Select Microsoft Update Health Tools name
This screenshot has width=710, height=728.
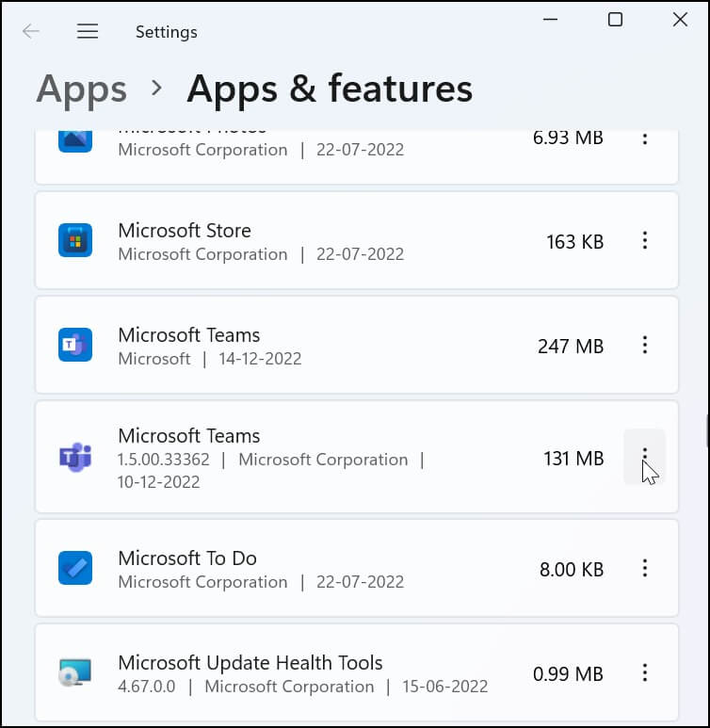(250, 663)
